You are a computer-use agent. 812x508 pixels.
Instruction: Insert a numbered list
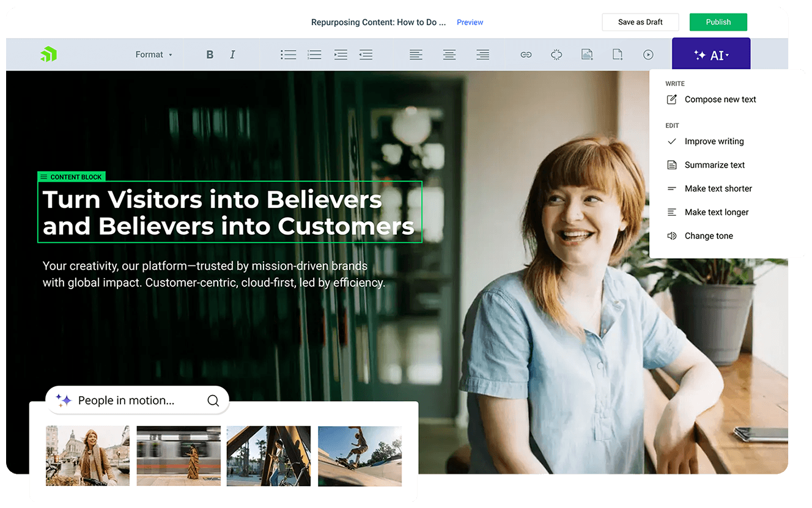pos(314,55)
